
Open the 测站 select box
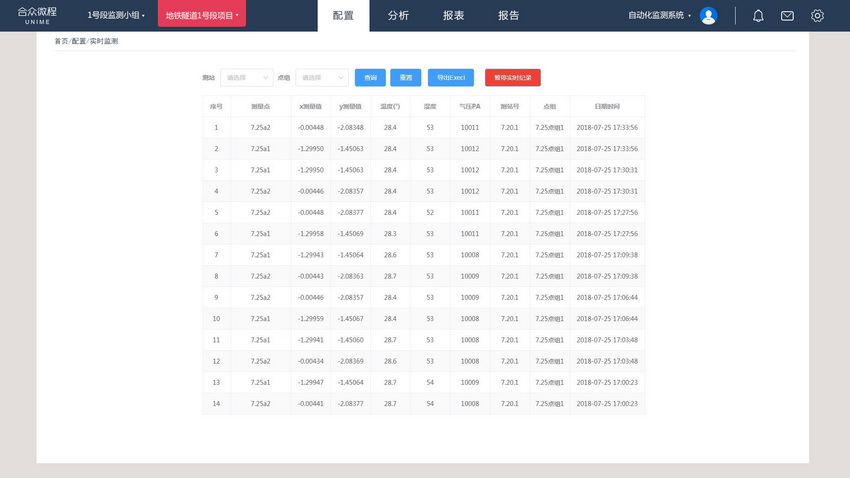coord(246,77)
